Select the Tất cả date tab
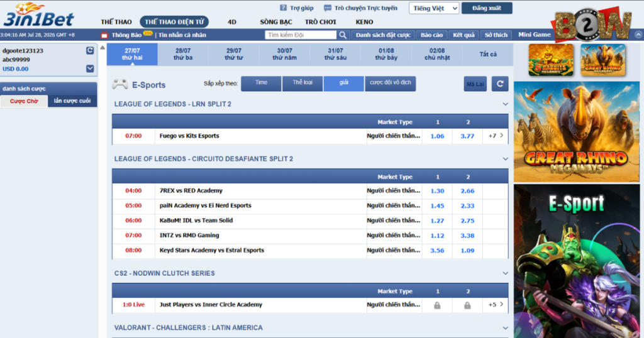 tap(488, 54)
